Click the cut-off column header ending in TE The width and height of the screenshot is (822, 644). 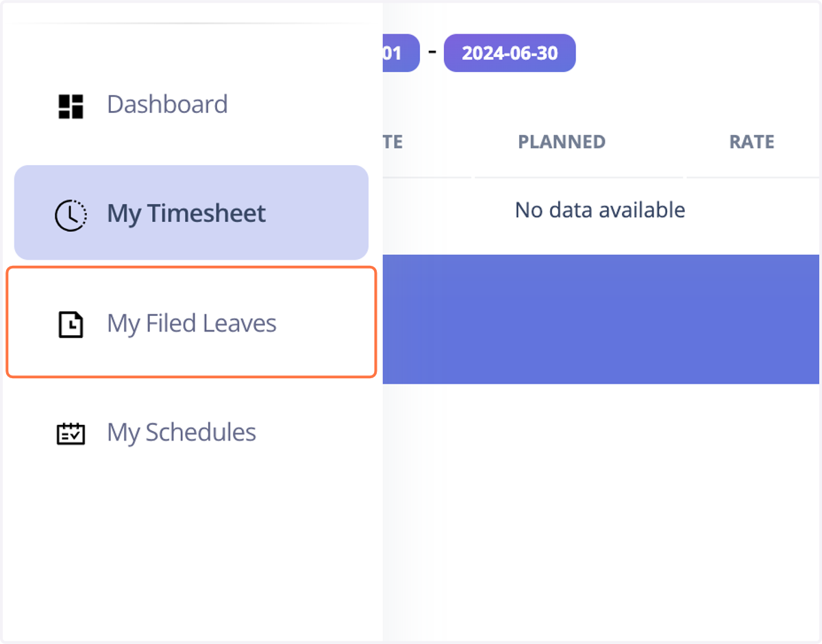coord(393,142)
